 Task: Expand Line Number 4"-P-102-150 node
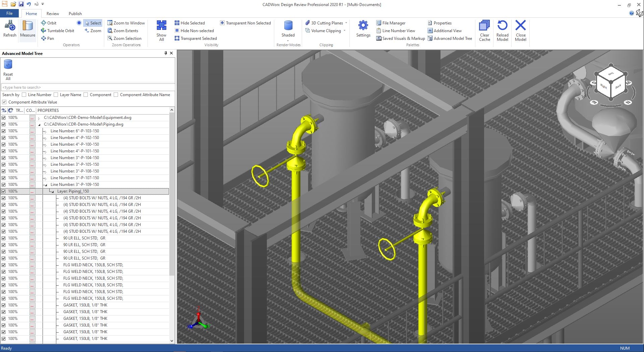coord(45,138)
